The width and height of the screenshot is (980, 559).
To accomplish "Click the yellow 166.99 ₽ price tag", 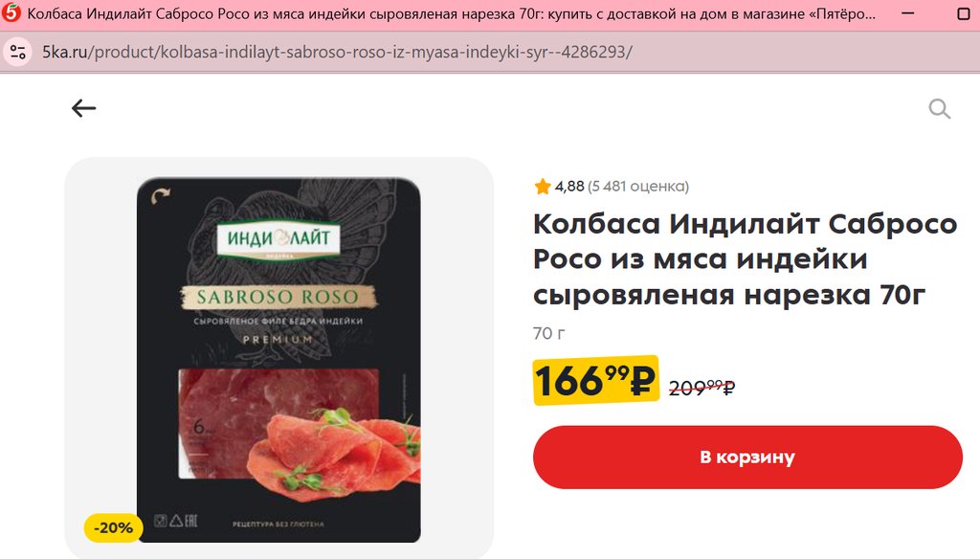I will 595,380.
